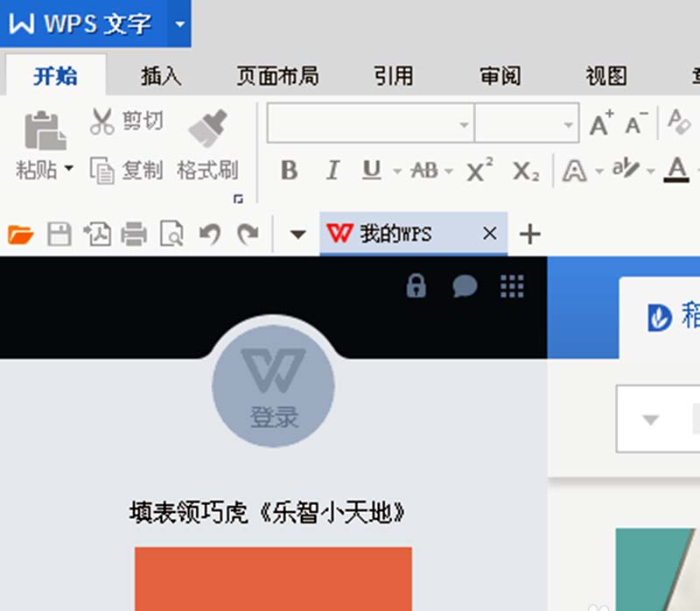This screenshot has width=700, height=611.
Task: Expand the underline style dropdown arrow
Action: click(397, 172)
